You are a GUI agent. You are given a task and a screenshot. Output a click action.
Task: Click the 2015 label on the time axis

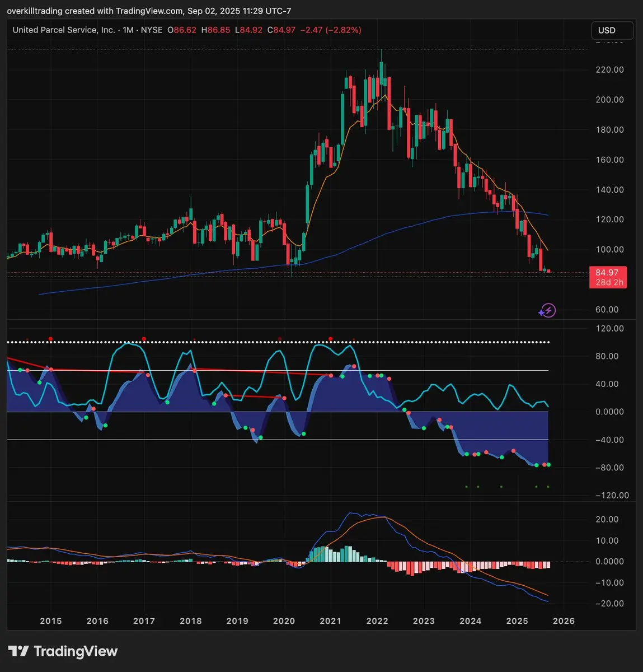click(51, 621)
